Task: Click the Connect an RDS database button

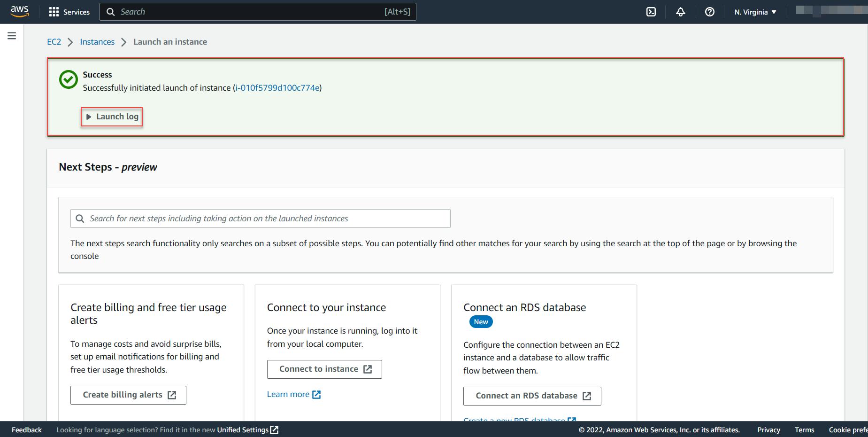Action: tap(532, 396)
